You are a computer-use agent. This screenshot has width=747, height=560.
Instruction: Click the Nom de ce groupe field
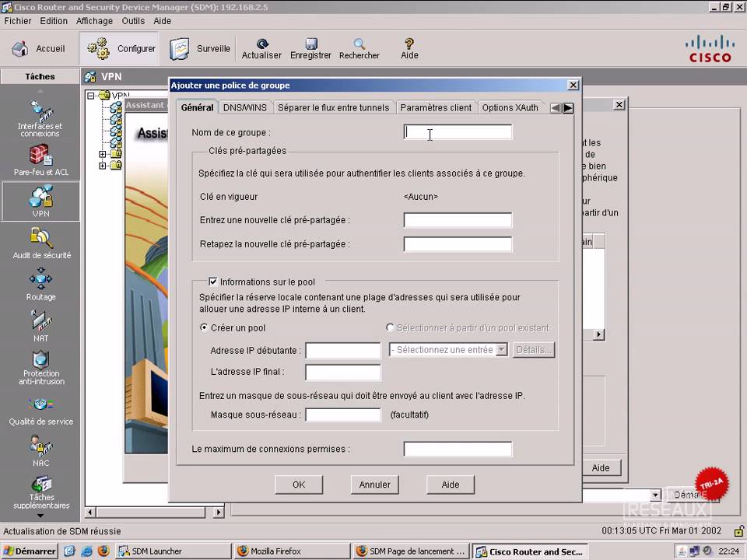click(x=458, y=132)
